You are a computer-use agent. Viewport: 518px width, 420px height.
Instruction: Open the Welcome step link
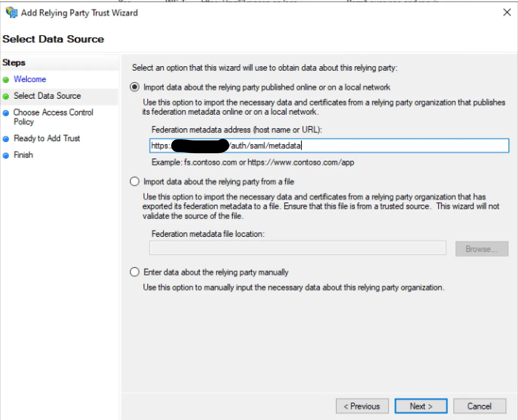click(x=30, y=79)
